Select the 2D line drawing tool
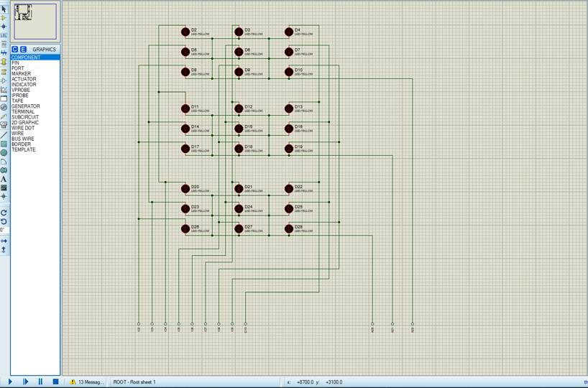The image size is (588, 388). pos(4,134)
